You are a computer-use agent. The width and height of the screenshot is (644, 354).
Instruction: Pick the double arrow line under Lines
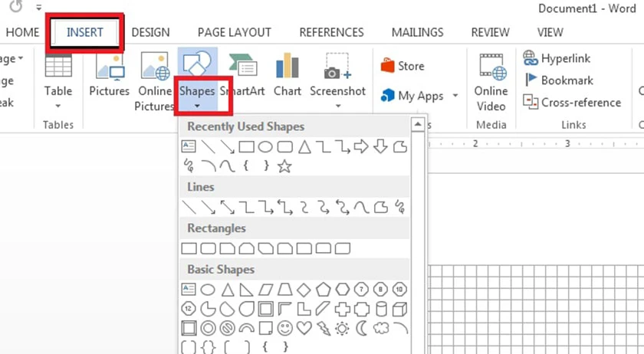pos(227,208)
